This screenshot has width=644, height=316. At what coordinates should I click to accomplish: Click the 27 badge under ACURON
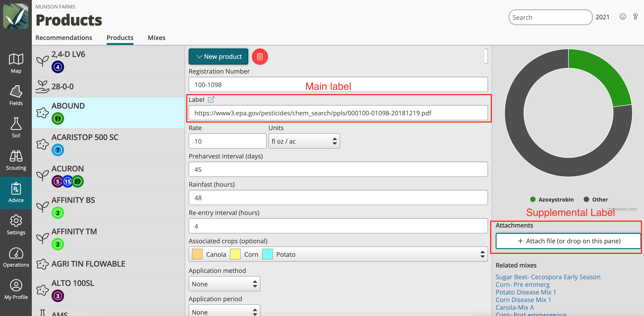78,182
